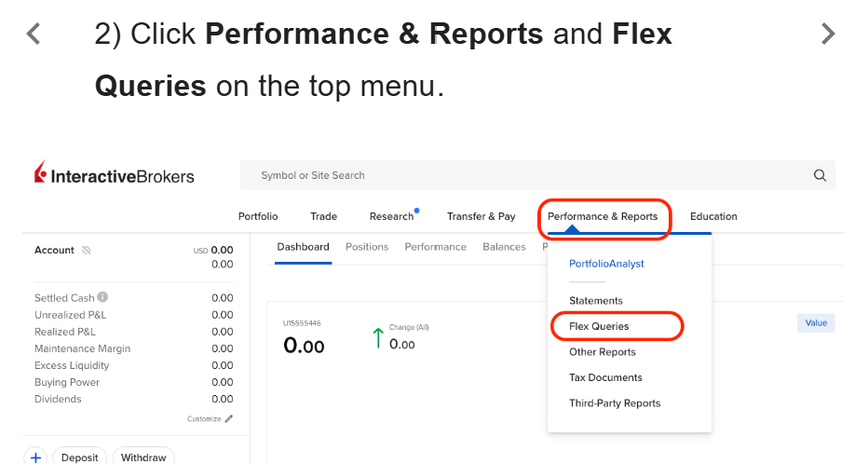Viewport: 868px width, 464px height.
Task: Click the Value button
Action: (816, 322)
